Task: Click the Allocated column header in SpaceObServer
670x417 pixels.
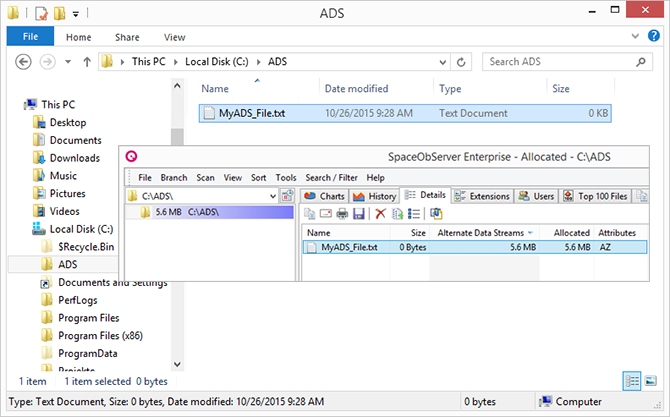Action: click(x=571, y=233)
